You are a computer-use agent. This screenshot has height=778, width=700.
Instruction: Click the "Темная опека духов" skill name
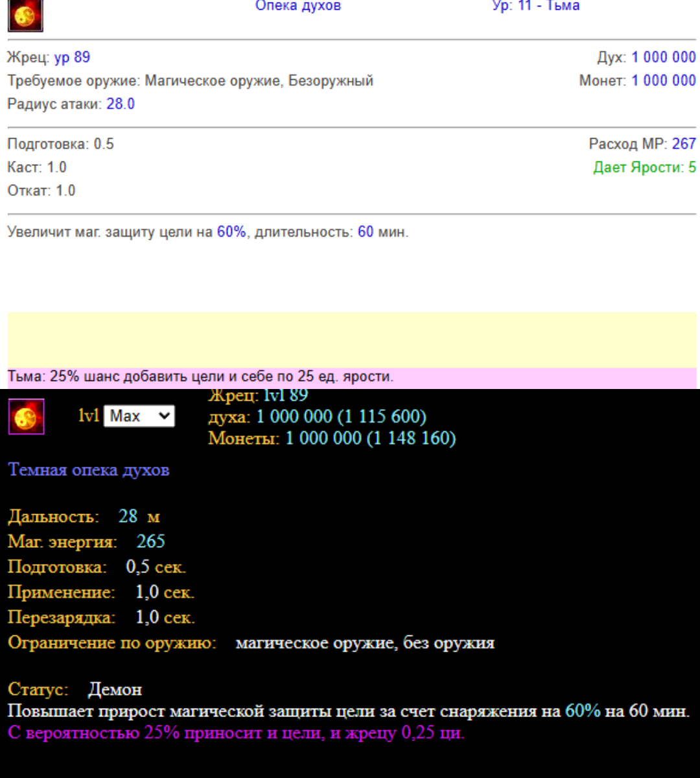(x=89, y=470)
